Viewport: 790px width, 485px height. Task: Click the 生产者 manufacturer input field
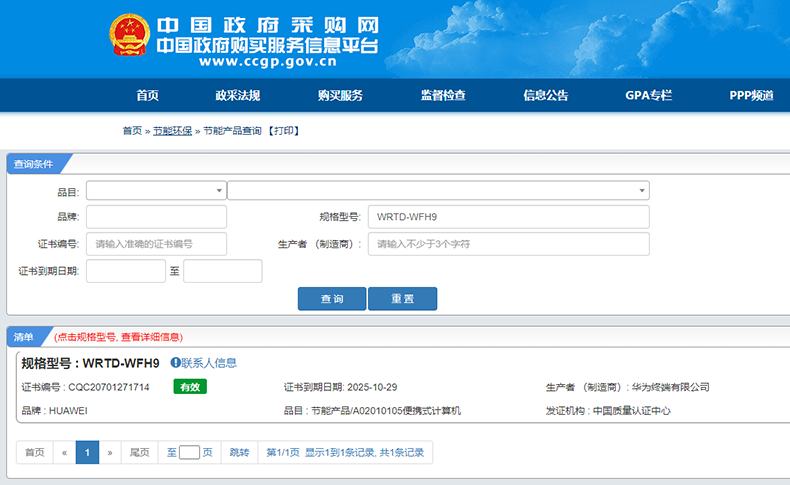(508, 244)
